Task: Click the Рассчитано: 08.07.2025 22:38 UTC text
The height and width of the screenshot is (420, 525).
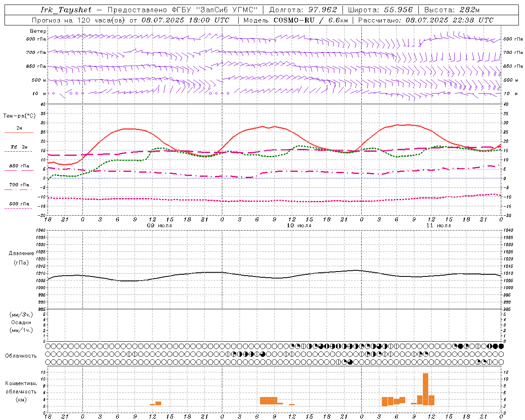Action: pyautogui.click(x=426, y=20)
